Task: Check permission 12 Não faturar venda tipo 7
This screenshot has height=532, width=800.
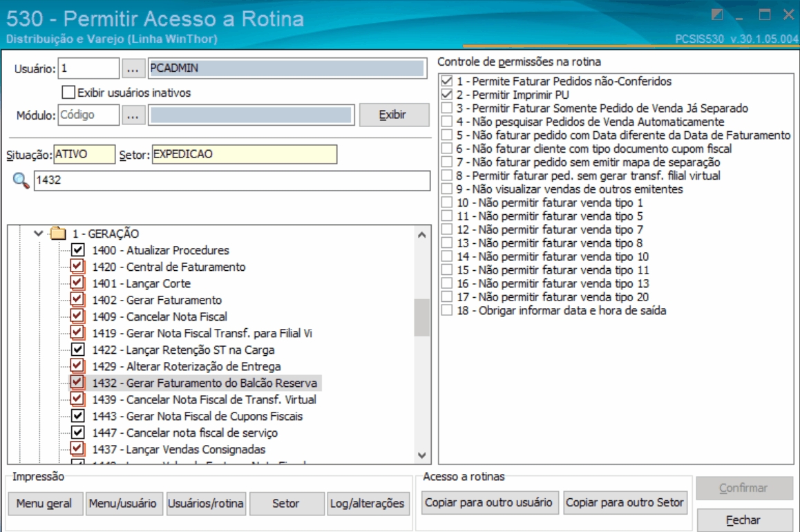Action: point(447,229)
